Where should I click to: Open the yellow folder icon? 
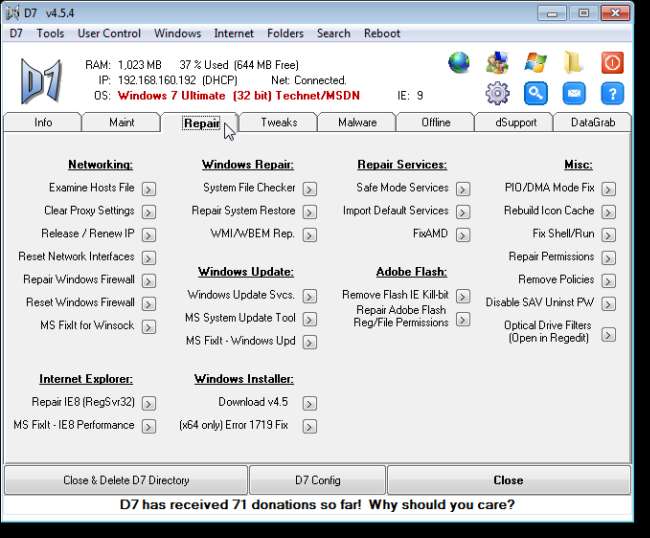click(573, 63)
